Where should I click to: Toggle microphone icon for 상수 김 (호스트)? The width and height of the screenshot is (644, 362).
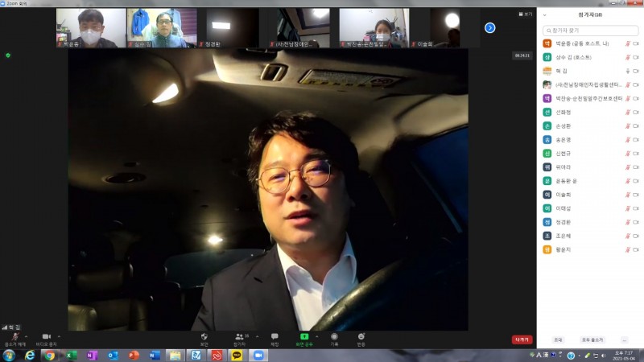[628, 57]
